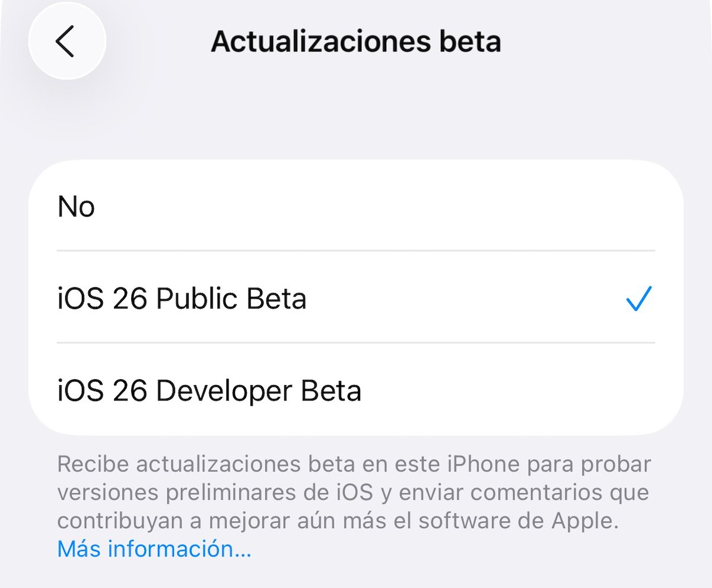Click the gray header area right of title

605,42
